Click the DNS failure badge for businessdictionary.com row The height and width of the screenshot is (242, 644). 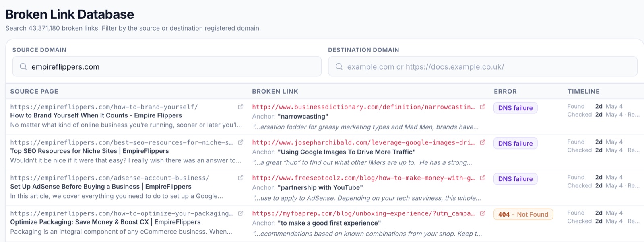[515, 108]
